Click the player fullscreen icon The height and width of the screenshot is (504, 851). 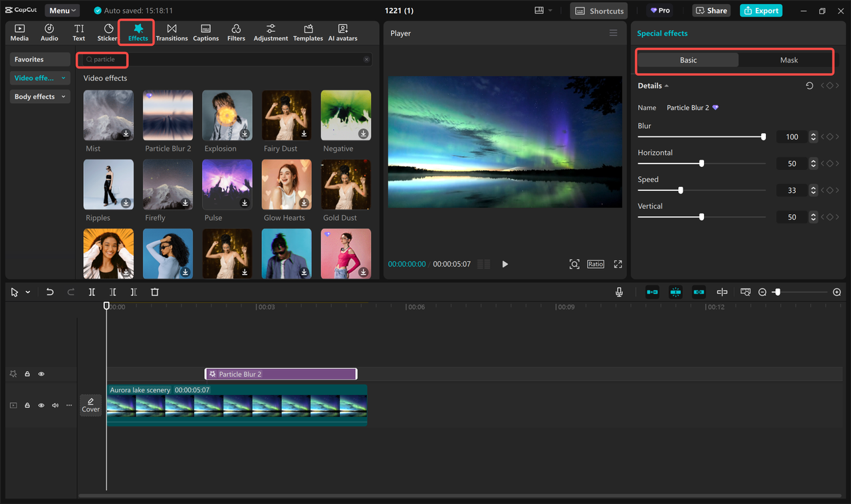[618, 264]
